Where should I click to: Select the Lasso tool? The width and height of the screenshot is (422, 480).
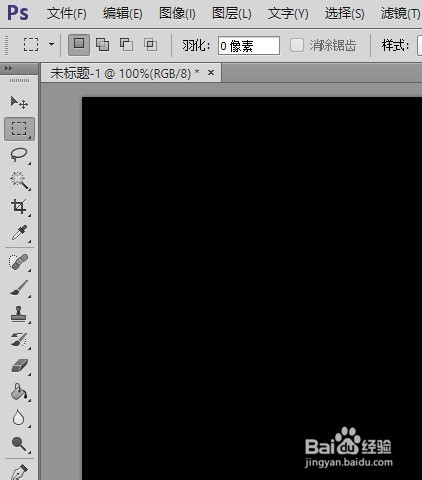tap(19, 155)
